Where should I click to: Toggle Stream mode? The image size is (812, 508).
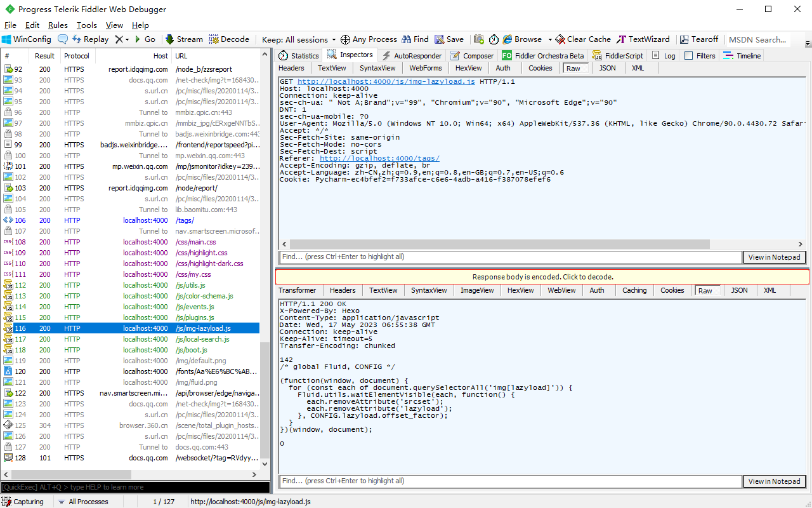click(x=184, y=39)
